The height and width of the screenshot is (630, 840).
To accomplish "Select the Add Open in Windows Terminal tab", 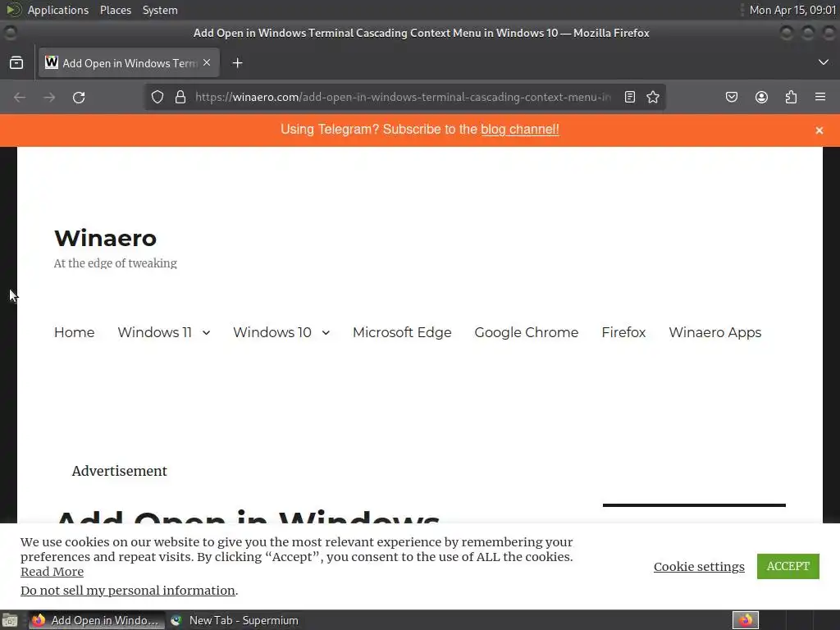I will tap(129, 62).
